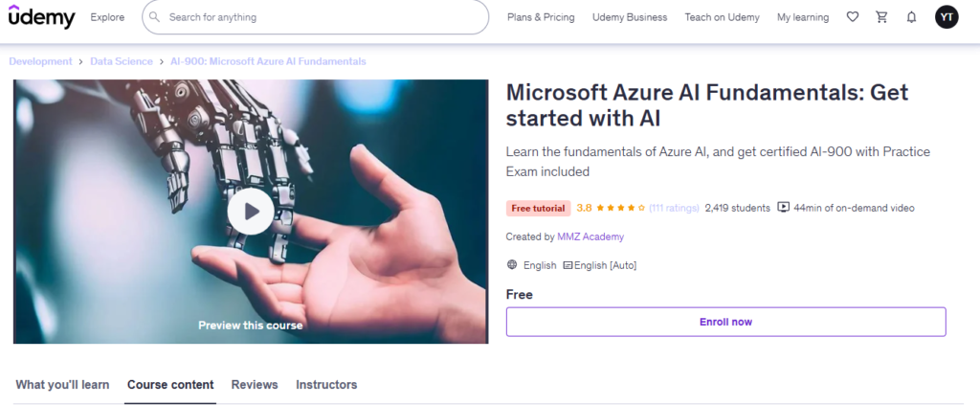Open the notifications bell icon
Screen dimensions: 980x405
pyautogui.click(x=911, y=17)
